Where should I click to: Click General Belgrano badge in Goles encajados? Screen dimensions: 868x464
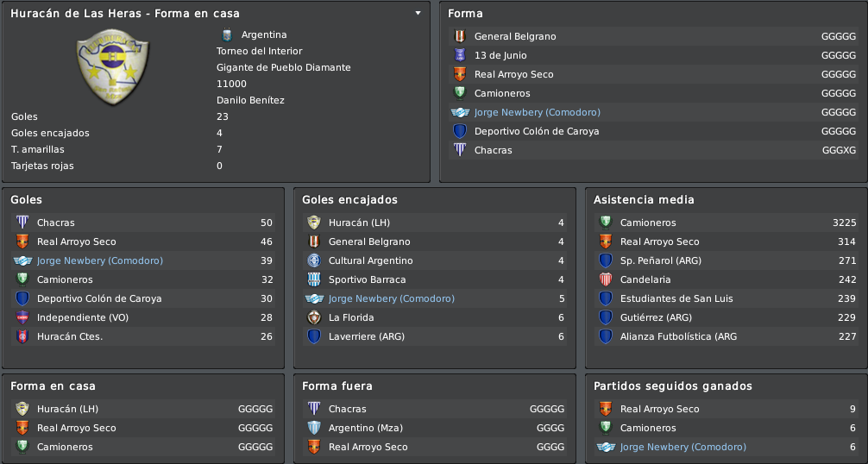tap(314, 241)
